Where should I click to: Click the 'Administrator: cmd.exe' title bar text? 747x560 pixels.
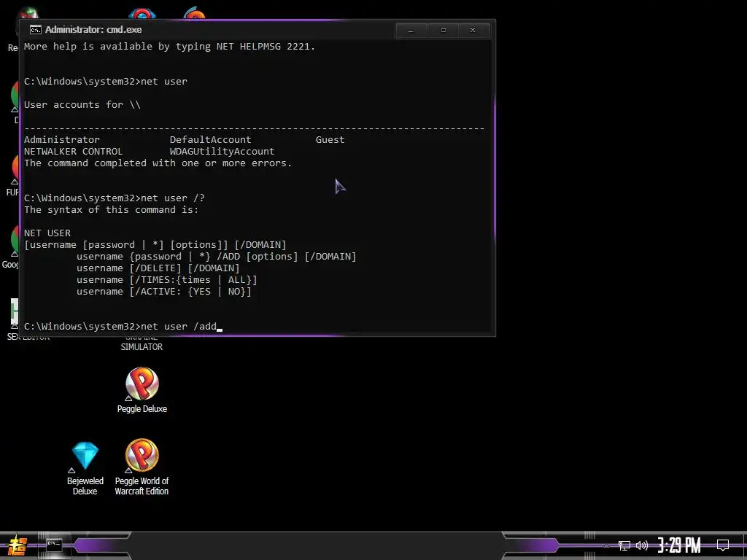point(93,29)
